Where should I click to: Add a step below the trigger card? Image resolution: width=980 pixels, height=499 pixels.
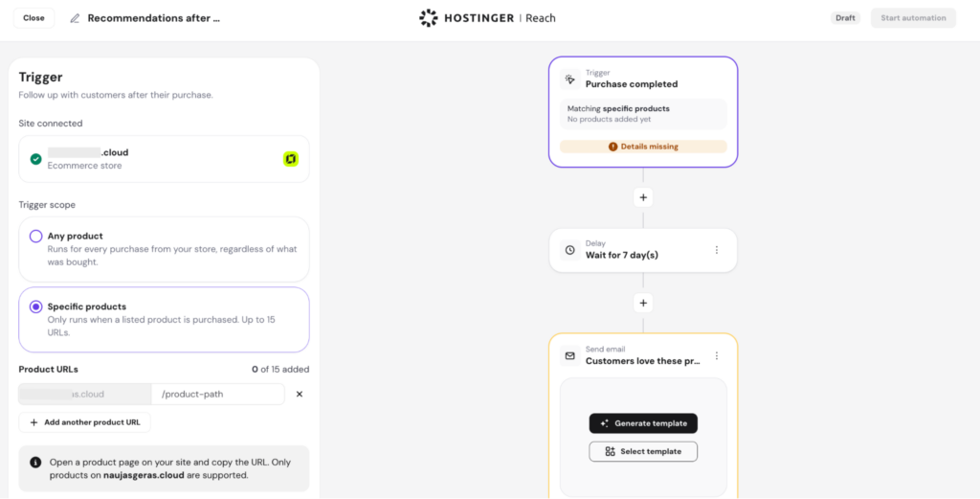tap(643, 197)
